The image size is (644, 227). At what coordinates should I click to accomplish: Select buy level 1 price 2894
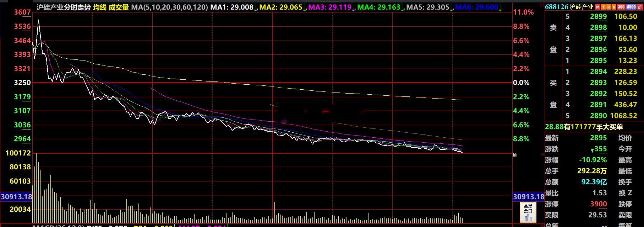click(598, 72)
